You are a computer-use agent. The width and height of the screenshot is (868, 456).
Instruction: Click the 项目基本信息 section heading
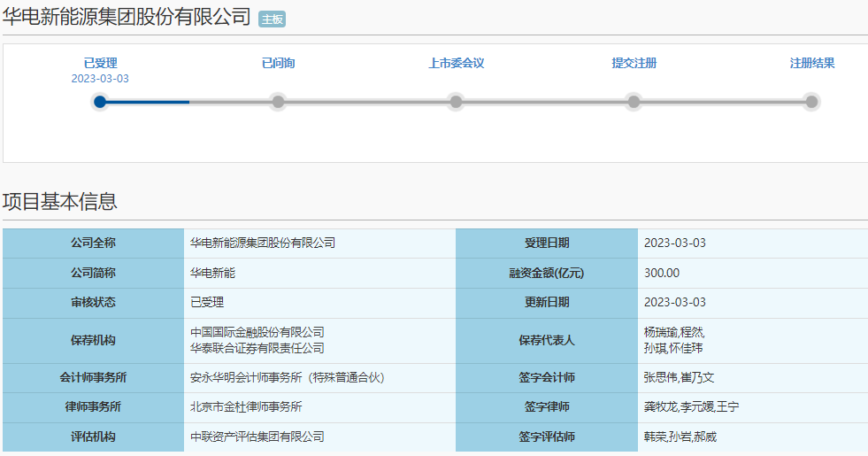[x=60, y=201]
